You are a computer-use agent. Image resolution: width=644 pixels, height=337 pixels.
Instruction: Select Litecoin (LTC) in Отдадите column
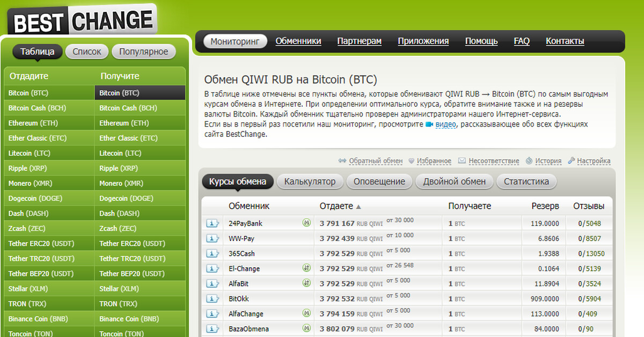point(49,153)
